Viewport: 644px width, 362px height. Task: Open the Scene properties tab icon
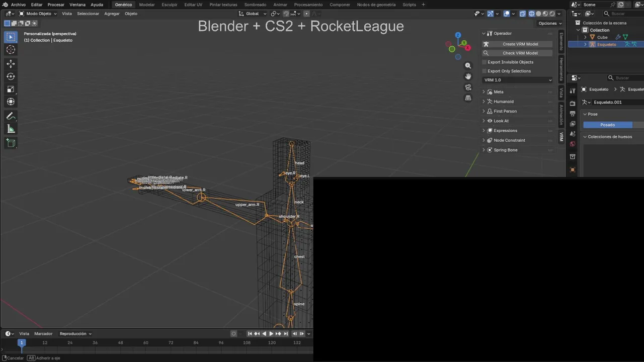tap(573, 134)
